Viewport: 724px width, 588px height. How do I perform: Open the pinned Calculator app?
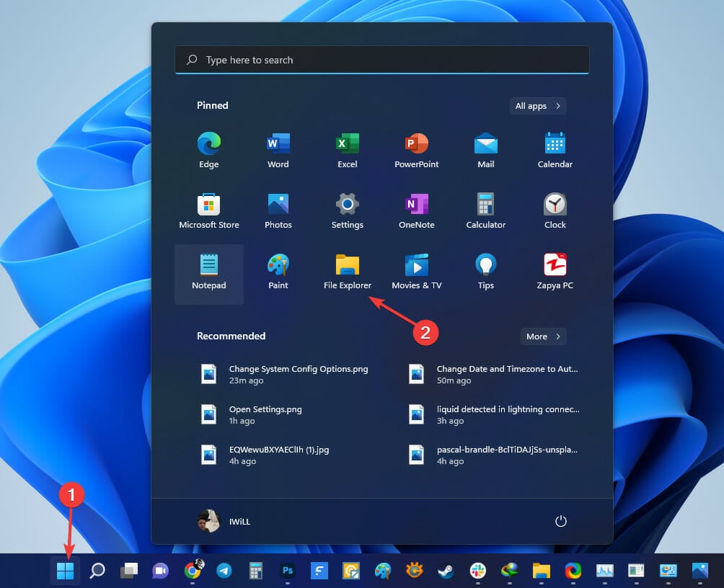(x=486, y=211)
